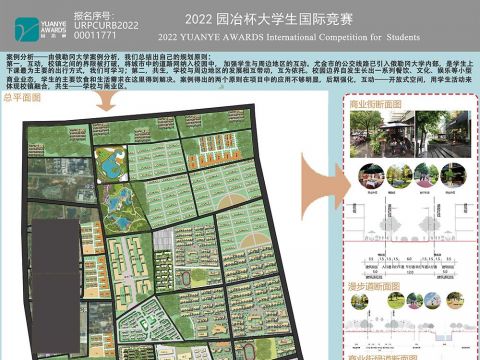This screenshot has height=360, width=480.
Task: Click the dark gray masked block on the plan
Action: pyautogui.click(x=56, y=286)
